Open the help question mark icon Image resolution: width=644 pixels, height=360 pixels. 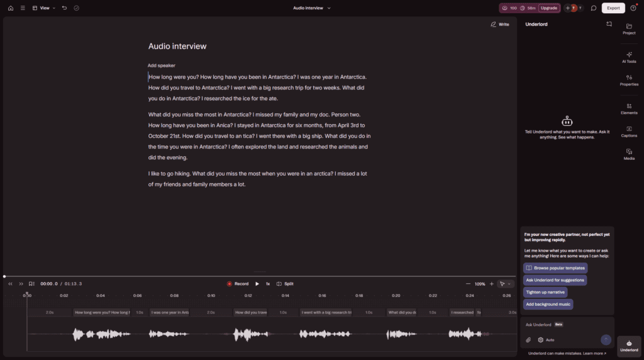coord(633,8)
